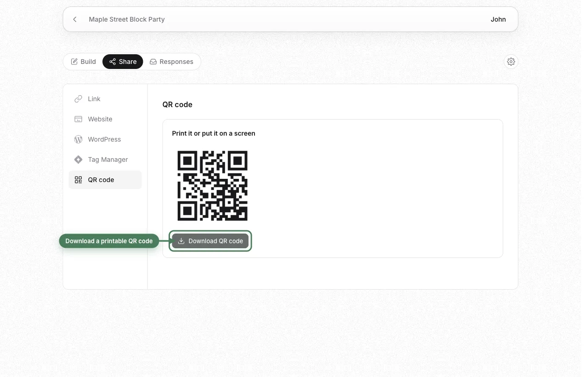588x377 pixels.
Task: Select the Share tab
Action: (x=123, y=62)
